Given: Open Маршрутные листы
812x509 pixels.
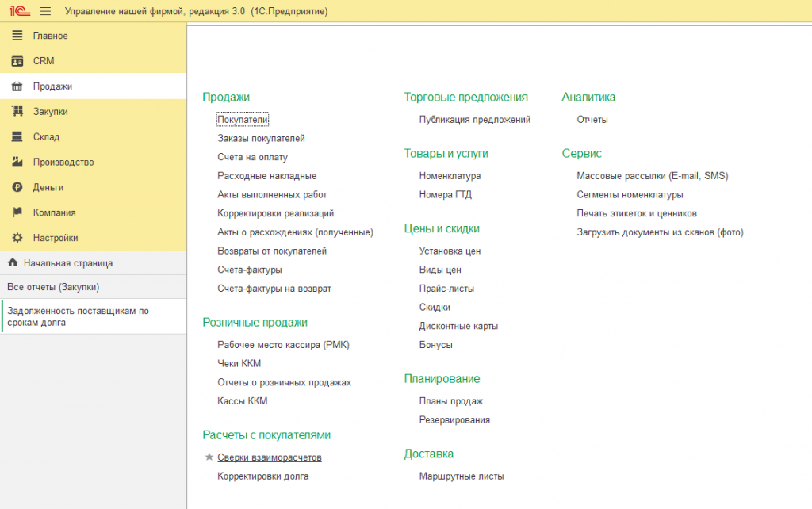Looking at the screenshot, I should 462,476.
